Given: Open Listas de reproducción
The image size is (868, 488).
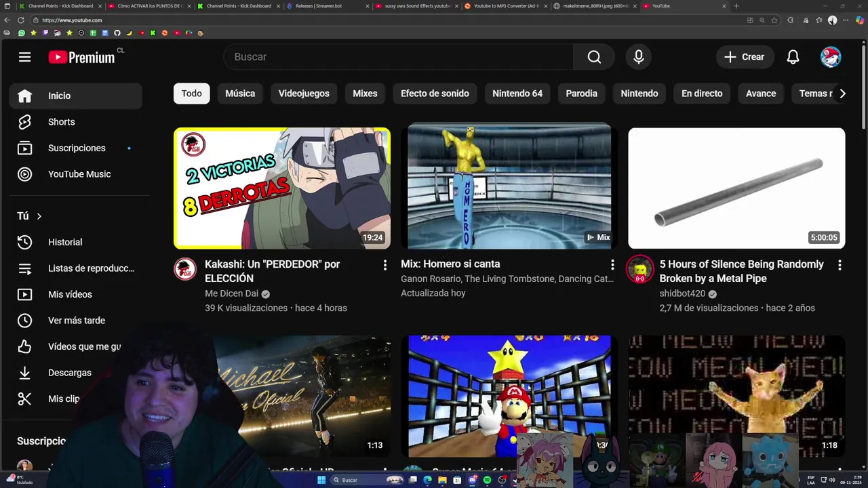Looking at the screenshot, I should point(76,268).
